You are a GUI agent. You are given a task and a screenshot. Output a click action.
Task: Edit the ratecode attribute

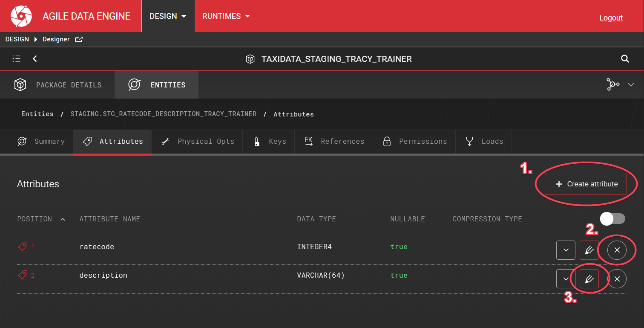[589, 250]
